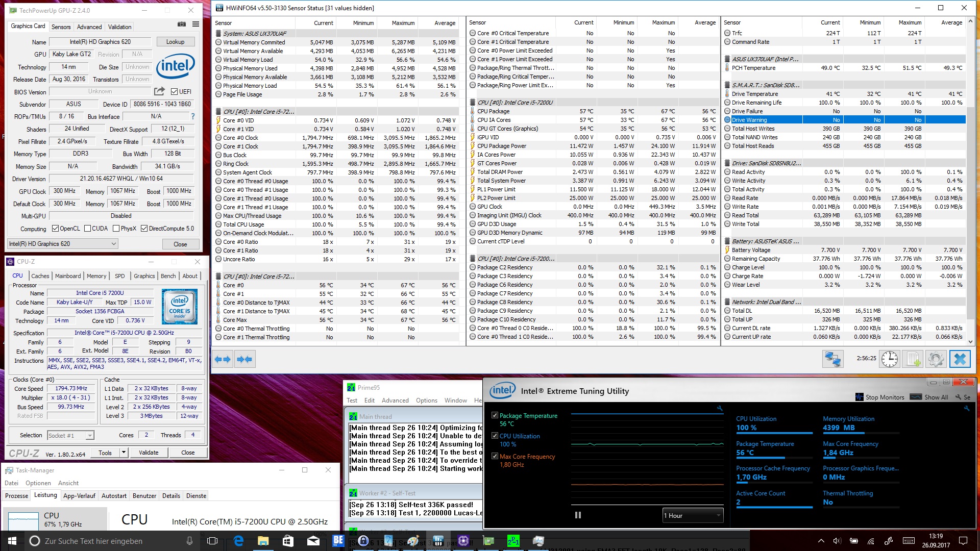Screen dimensions: 980x551
Task: Open CPU-Z Tools dropdown arrow
Action: point(123,453)
